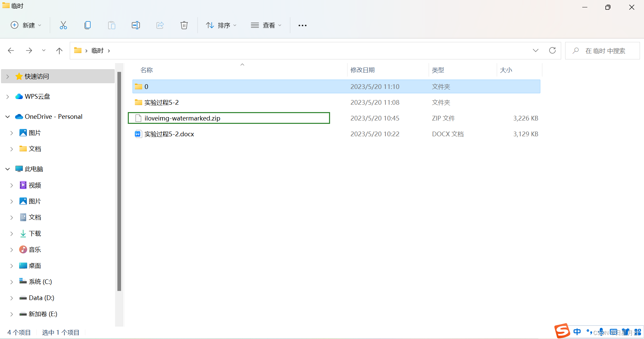Expand the Data (D:) drive node
The height and width of the screenshot is (339, 644).
[x=12, y=298]
